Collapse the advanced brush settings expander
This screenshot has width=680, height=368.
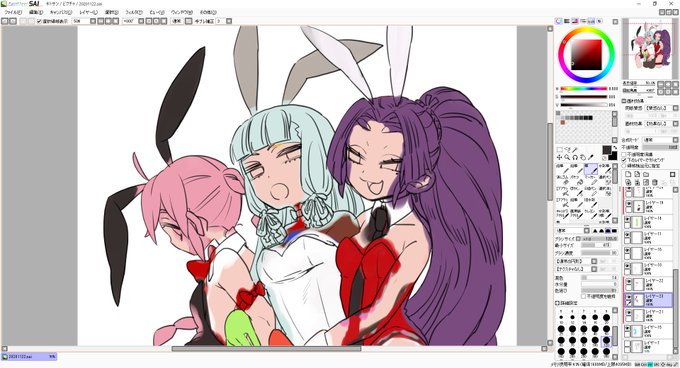pos(558,303)
